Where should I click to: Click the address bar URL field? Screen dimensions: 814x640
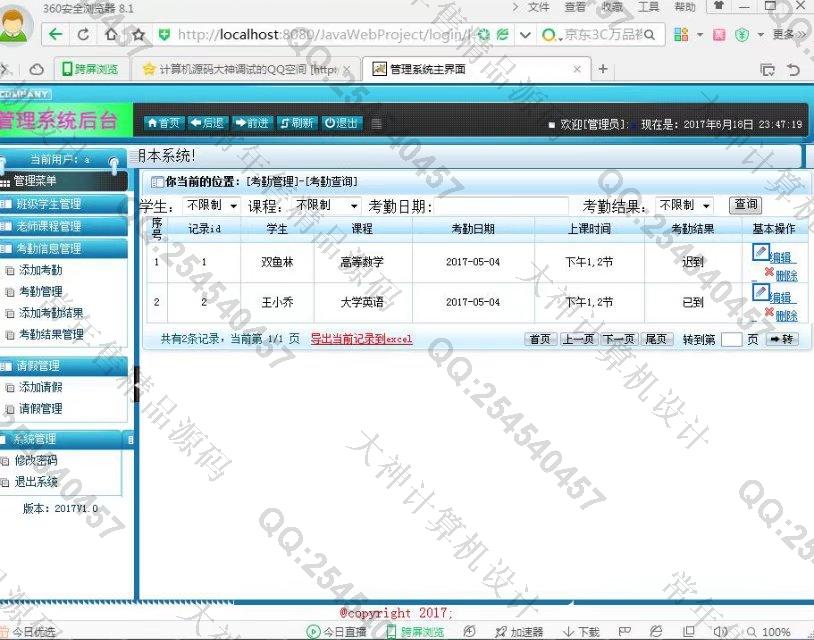[324, 35]
